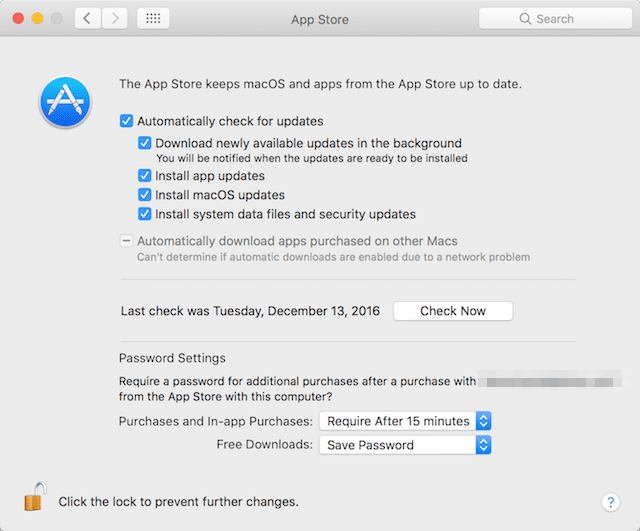
Task: Disable Install app updates checkbox
Action: (145, 176)
